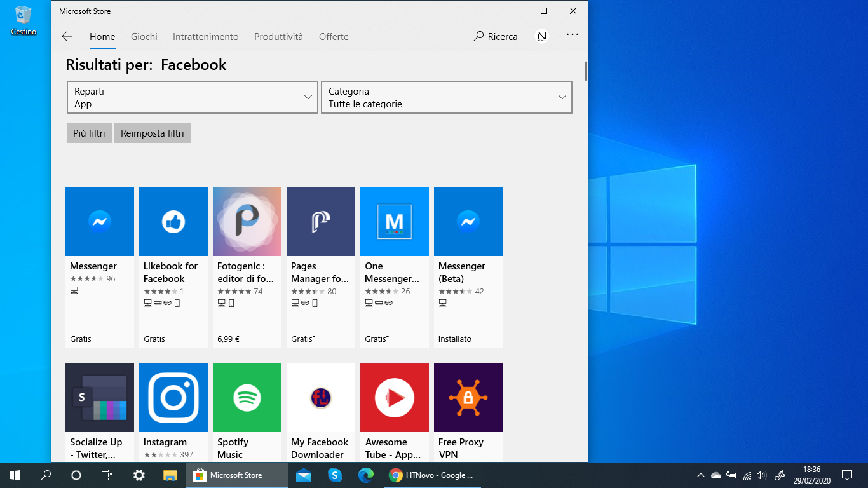Screen dimensions: 868x488
Task: Open the Spotify Music app icon
Action: coord(247,398)
